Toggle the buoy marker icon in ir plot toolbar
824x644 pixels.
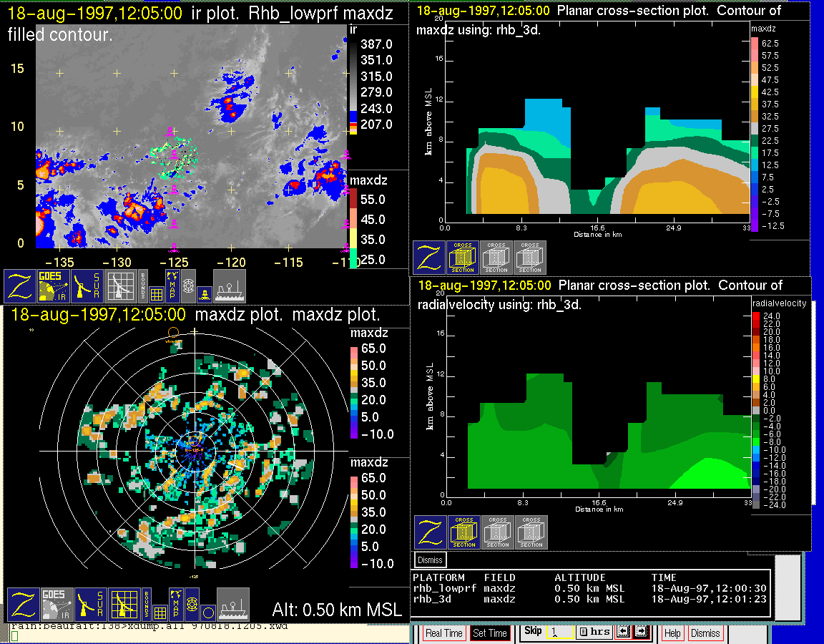tap(204, 293)
